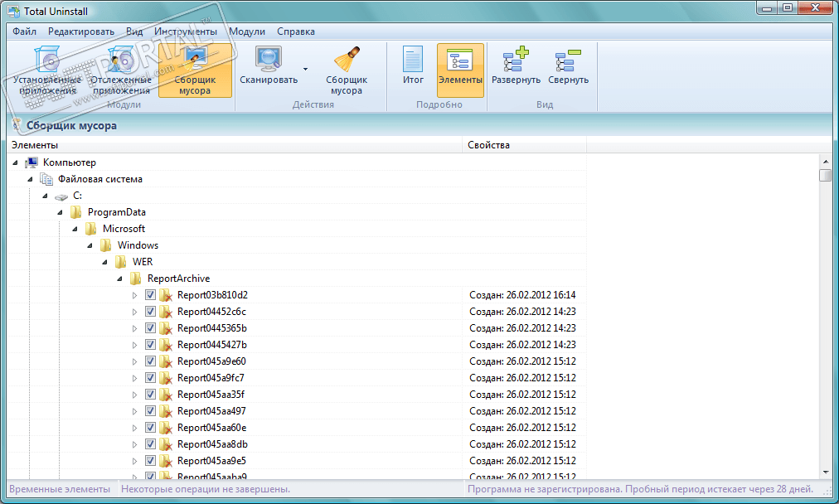Viewport: 839px width, 504px height.
Task: Uncheck Report045aa497 checkbox
Action: coord(150,411)
